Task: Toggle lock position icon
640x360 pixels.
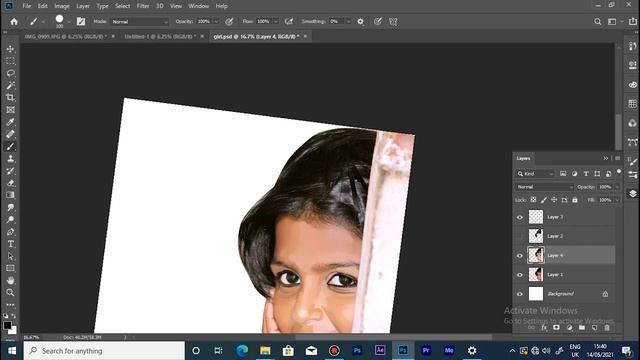Action: pos(554,200)
